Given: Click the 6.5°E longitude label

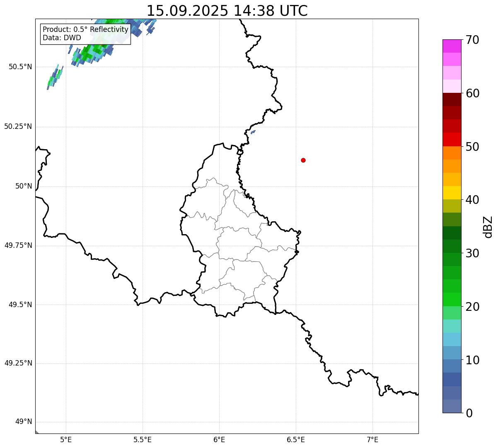Looking at the screenshot, I should 296,440.
